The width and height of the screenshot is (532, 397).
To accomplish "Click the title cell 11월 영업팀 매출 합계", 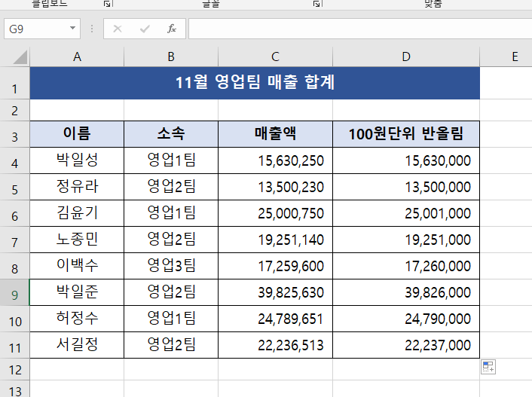I will (255, 83).
